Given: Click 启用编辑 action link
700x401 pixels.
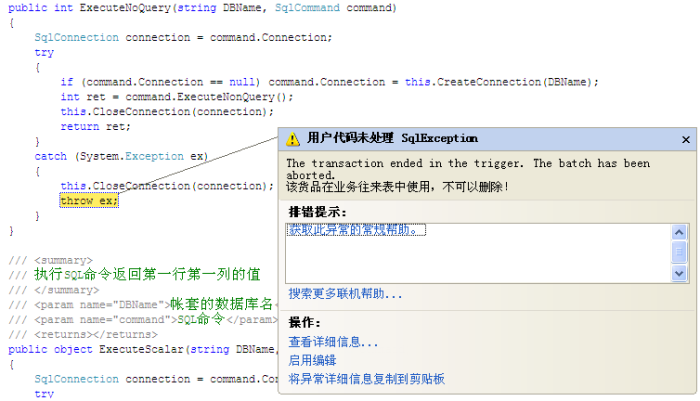Looking at the screenshot, I should click(x=312, y=360).
